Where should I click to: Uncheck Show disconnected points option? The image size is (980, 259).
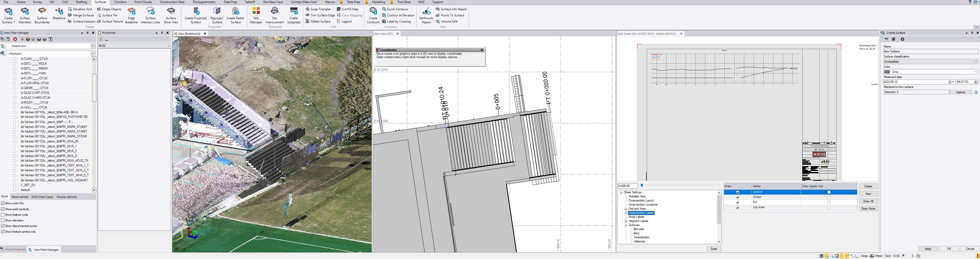[3, 226]
